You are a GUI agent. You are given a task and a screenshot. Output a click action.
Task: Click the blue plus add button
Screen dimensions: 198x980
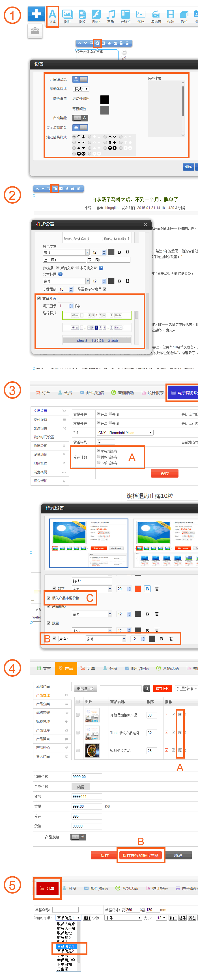(x=36, y=14)
